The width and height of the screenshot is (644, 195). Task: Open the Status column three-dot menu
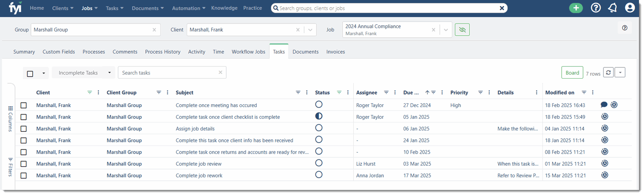[x=348, y=92]
